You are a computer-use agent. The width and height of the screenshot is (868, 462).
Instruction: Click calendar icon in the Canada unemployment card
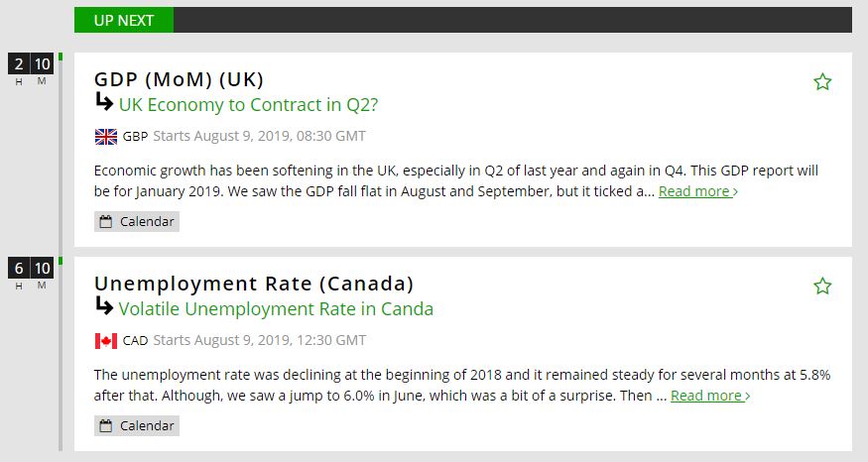[x=106, y=425]
